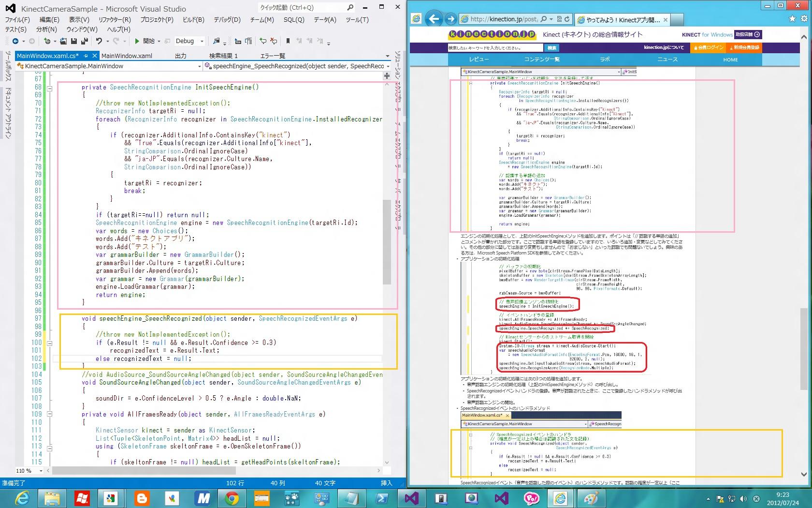Click the Toggle Bookmark toolbar icon

[x=288, y=41]
